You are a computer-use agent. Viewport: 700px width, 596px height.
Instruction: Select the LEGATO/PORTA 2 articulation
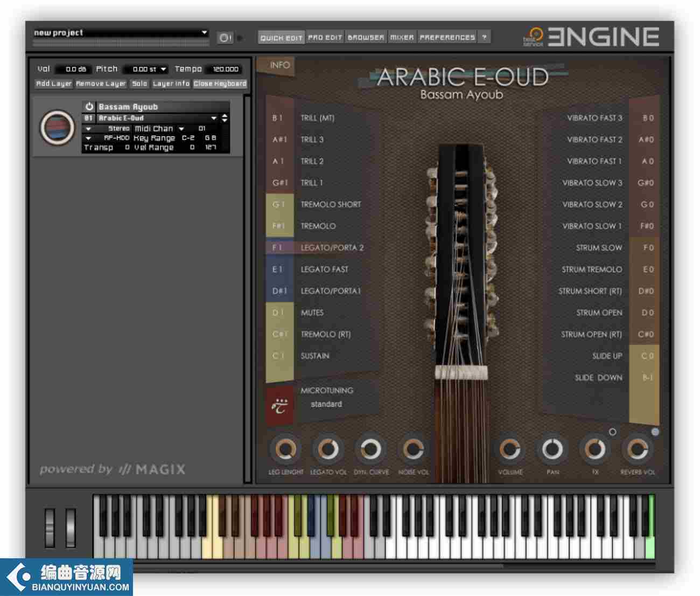pos(332,247)
